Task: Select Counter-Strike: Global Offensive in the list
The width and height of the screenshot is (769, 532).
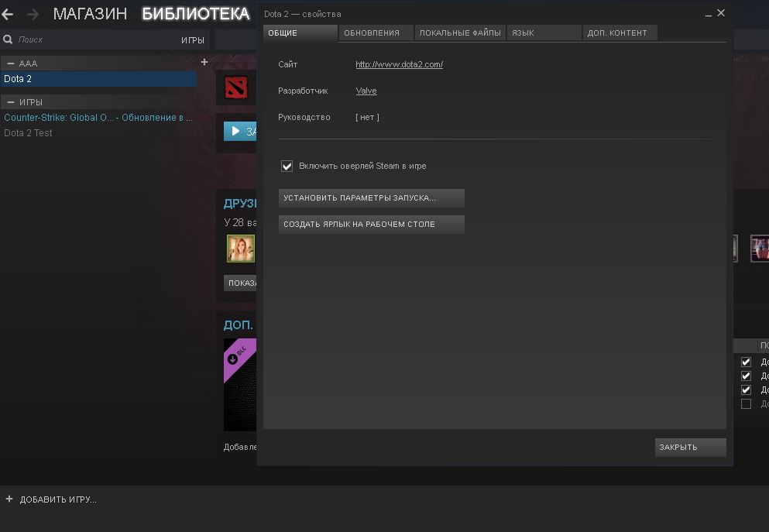Action: coord(98,118)
